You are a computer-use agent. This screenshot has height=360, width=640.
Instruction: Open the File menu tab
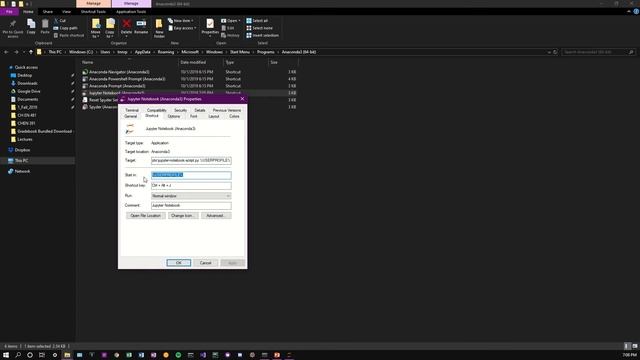(x=9, y=11)
